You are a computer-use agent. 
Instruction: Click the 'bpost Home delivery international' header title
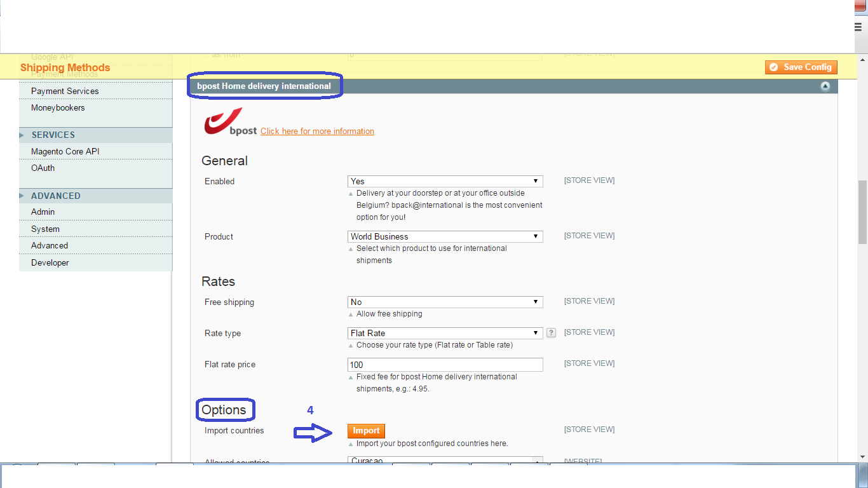(264, 86)
